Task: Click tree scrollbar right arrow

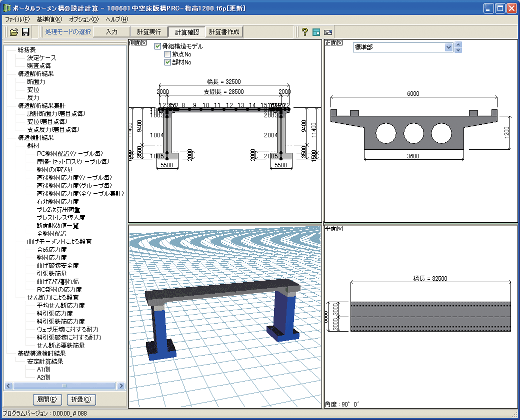Action: [x=121, y=386]
